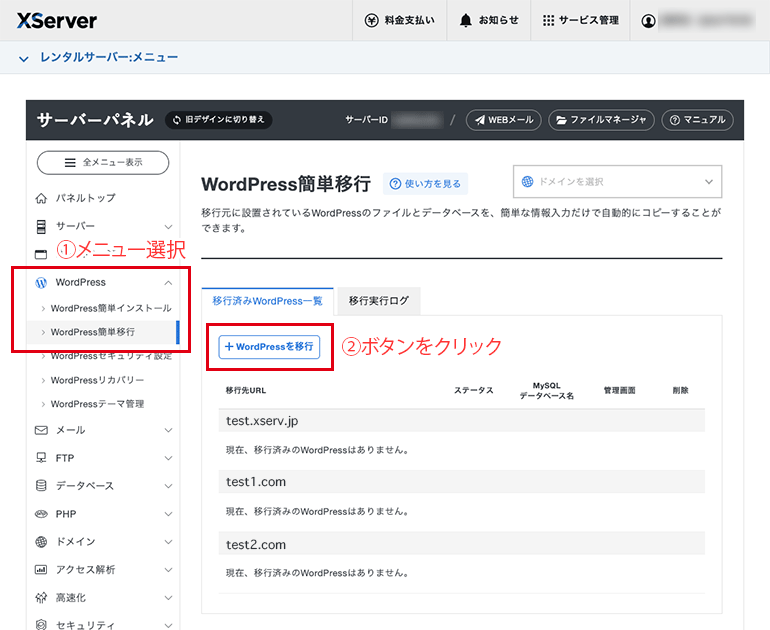Open ドメインを選択 dropdown

pos(617,182)
